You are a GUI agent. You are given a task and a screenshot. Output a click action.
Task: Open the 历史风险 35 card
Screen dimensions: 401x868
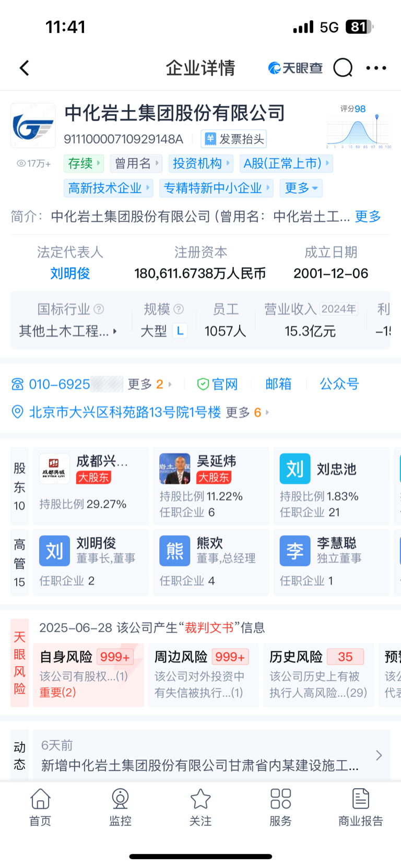click(x=319, y=674)
